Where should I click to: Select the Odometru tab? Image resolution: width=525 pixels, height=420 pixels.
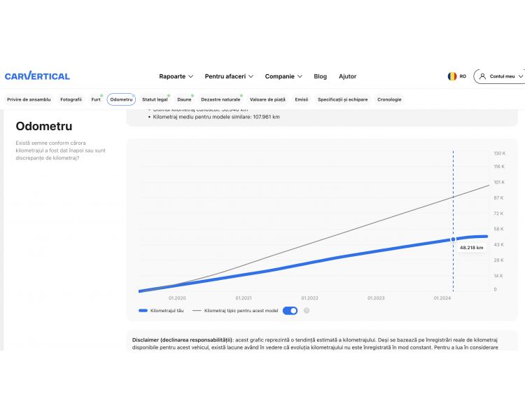pos(121,99)
